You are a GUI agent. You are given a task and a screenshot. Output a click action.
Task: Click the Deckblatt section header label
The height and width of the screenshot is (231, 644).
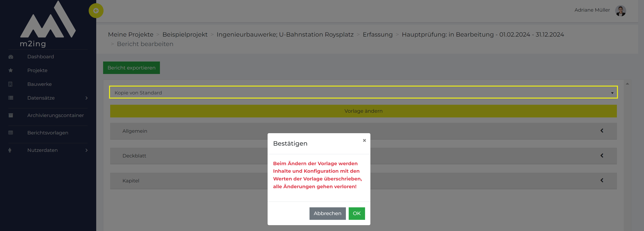(x=134, y=156)
